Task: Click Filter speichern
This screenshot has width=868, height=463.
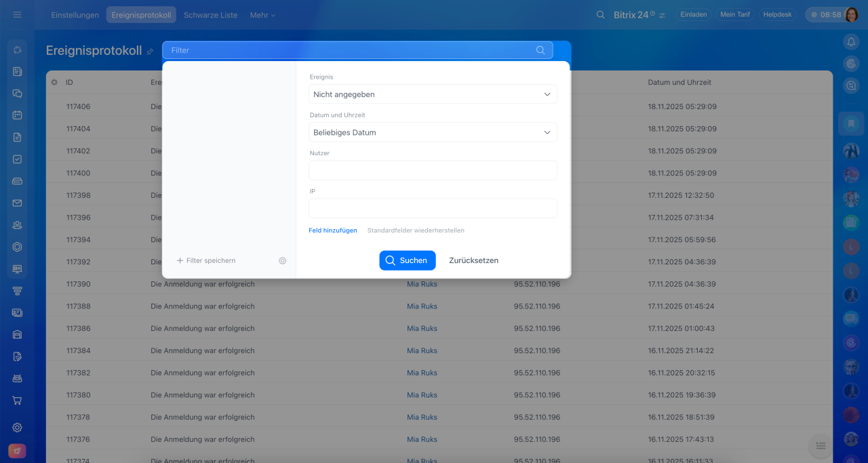Action: point(206,260)
